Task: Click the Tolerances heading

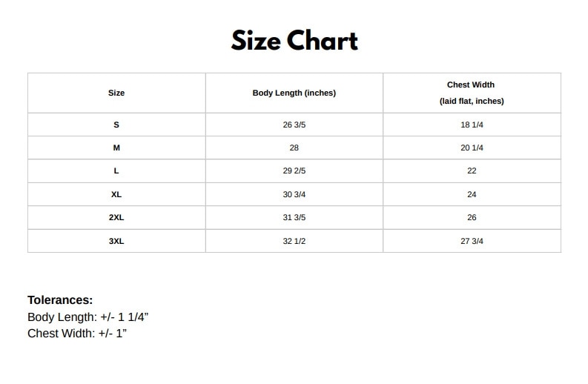Action: click(x=60, y=300)
